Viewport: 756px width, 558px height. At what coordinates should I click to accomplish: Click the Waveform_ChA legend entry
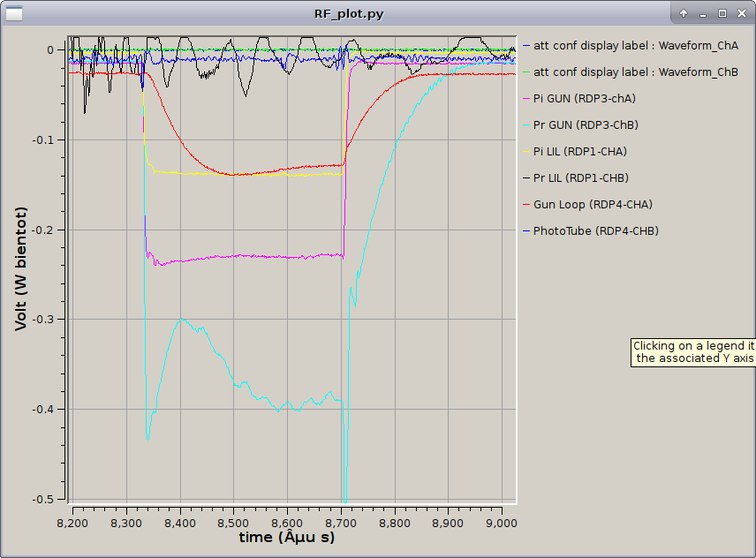point(635,45)
